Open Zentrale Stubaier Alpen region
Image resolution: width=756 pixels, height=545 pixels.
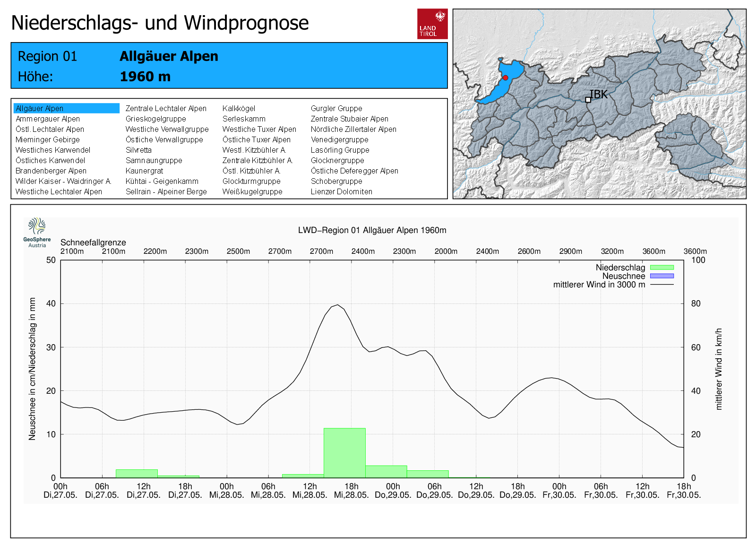pos(350,119)
